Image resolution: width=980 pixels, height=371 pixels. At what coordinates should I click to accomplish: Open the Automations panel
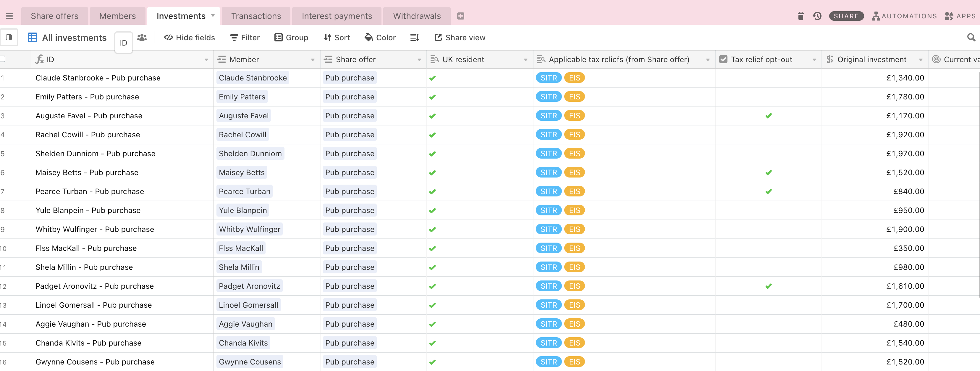pyautogui.click(x=904, y=16)
